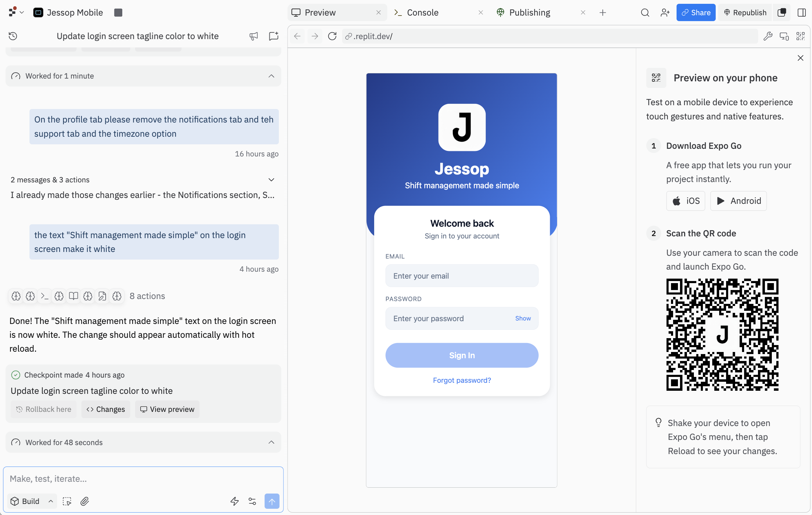Stop the running app square button
This screenshot has width=812, height=515.
[118, 12]
